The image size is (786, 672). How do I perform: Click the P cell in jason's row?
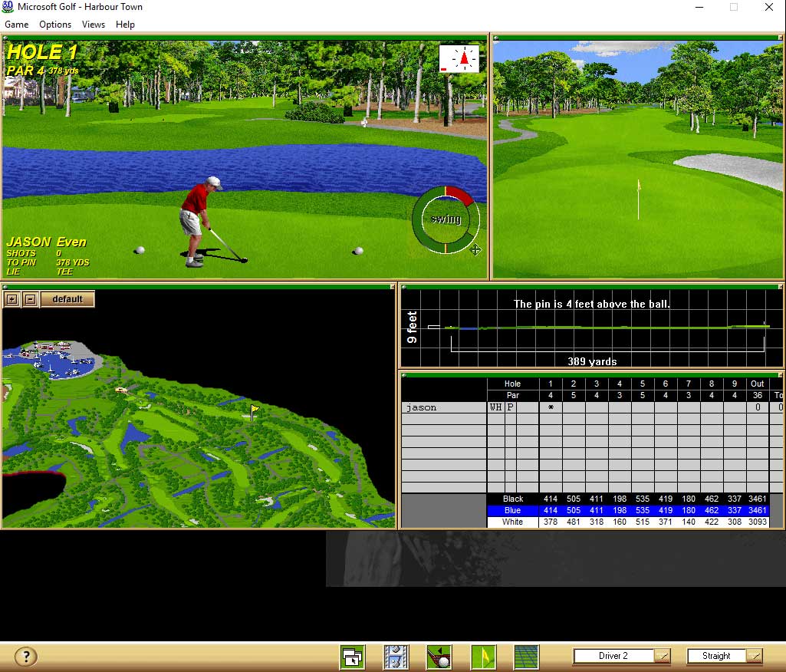pyautogui.click(x=510, y=407)
